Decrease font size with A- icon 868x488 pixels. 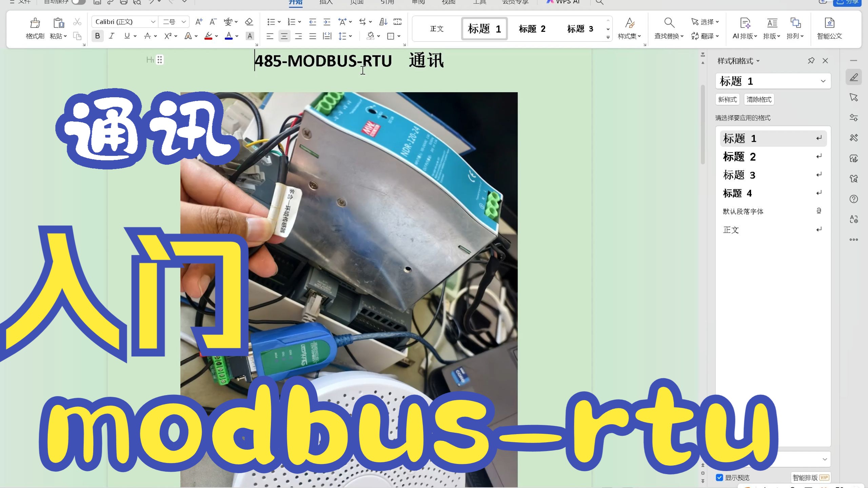tap(213, 22)
